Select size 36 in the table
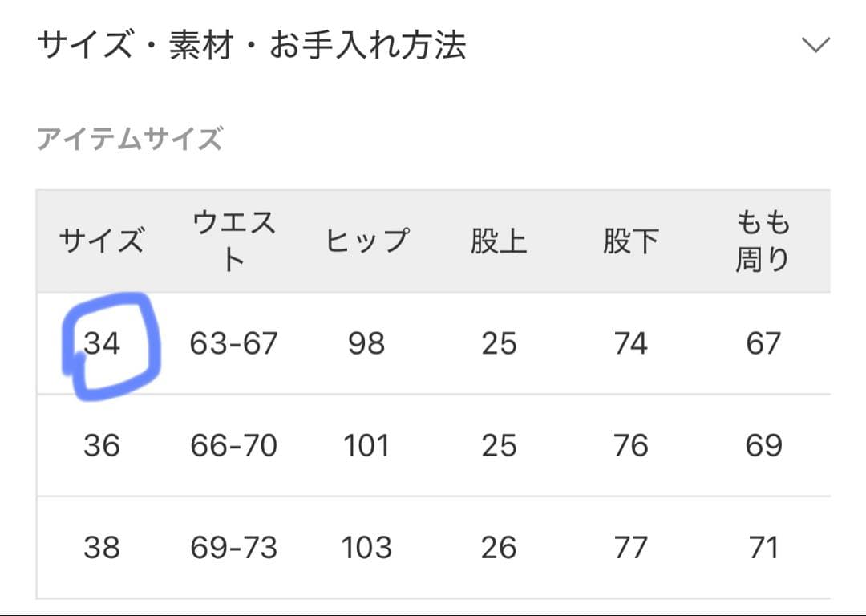This screenshot has height=616, width=866. 102,446
